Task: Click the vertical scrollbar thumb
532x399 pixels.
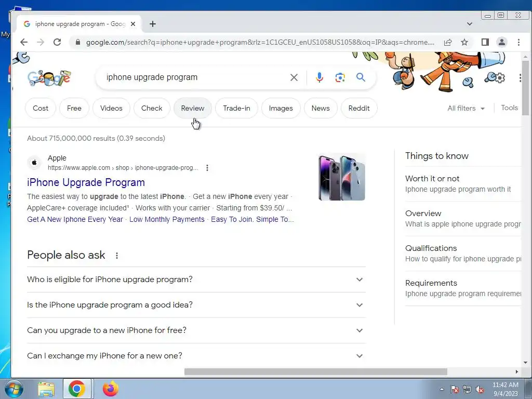Action: tap(525, 88)
